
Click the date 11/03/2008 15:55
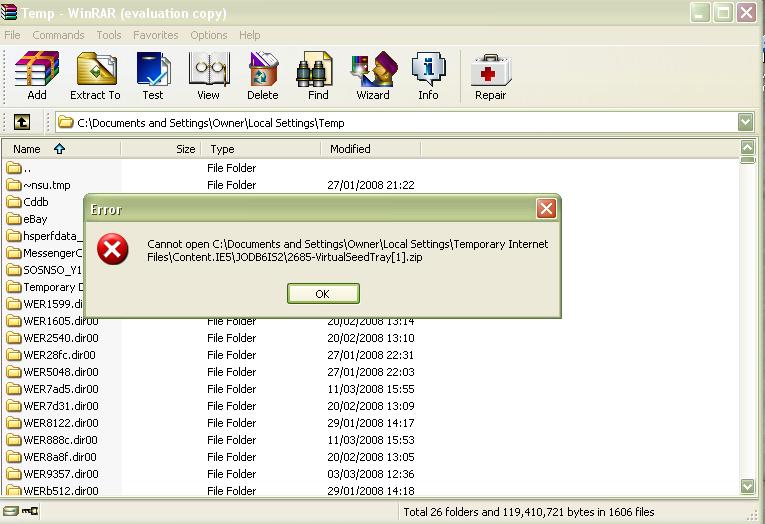click(x=371, y=389)
